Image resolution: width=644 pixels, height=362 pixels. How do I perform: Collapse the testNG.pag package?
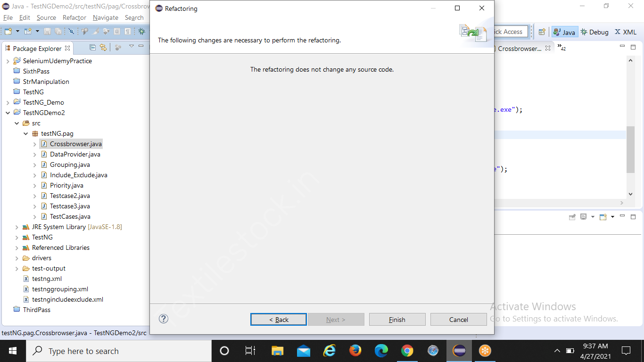point(25,134)
